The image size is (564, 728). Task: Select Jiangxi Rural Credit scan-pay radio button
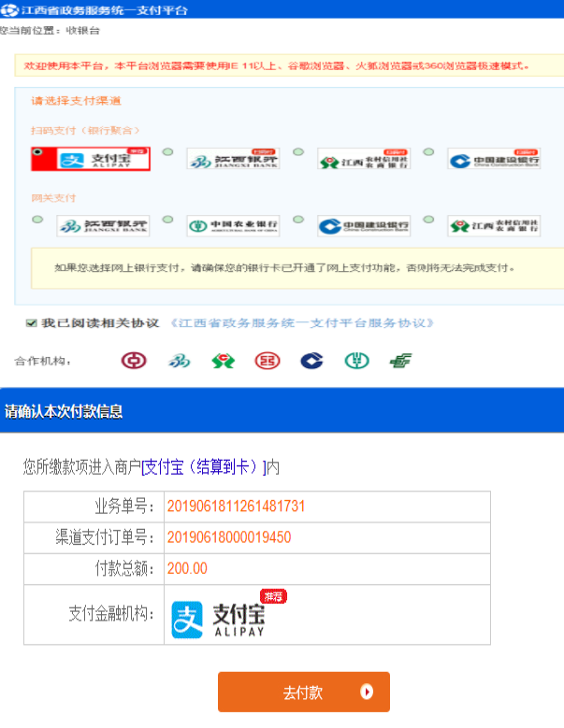(298, 151)
